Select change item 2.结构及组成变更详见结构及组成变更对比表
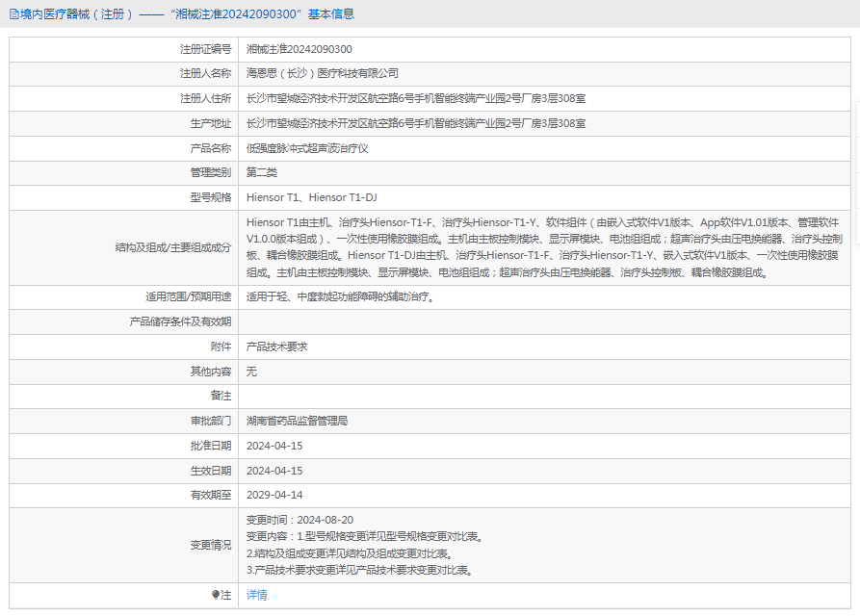 (x=350, y=554)
